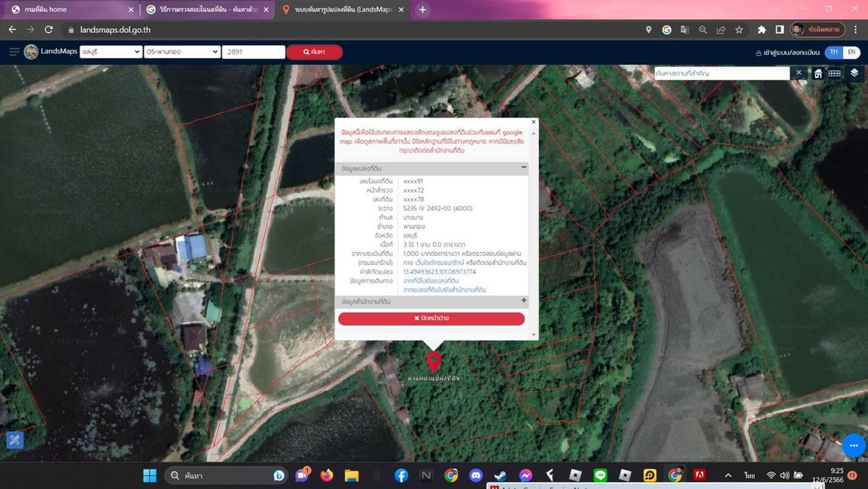Screen dimensions: 868x489
Task: Switch to the กรมที่ดิน home tab
Action: [x=70, y=10]
